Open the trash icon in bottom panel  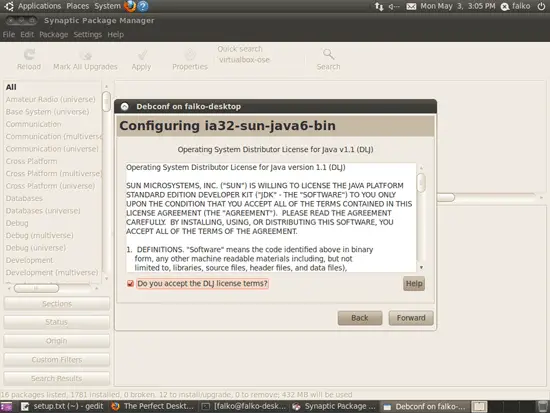click(543, 406)
